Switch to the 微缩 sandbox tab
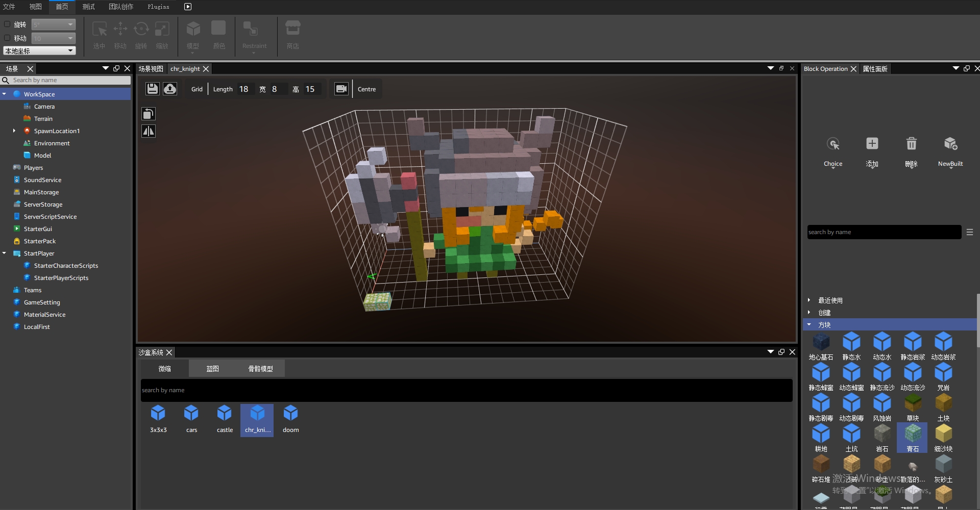 pyautogui.click(x=165, y=369)
